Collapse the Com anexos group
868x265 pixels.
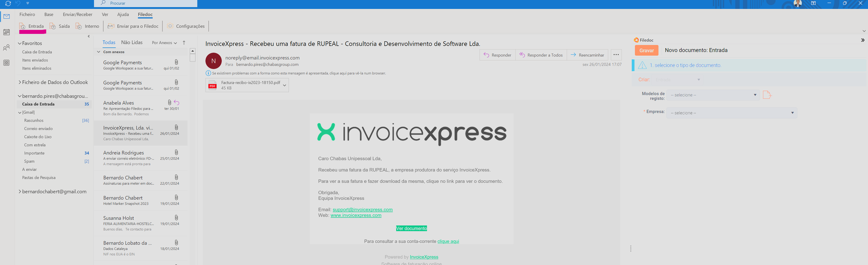tap(99, 52)
